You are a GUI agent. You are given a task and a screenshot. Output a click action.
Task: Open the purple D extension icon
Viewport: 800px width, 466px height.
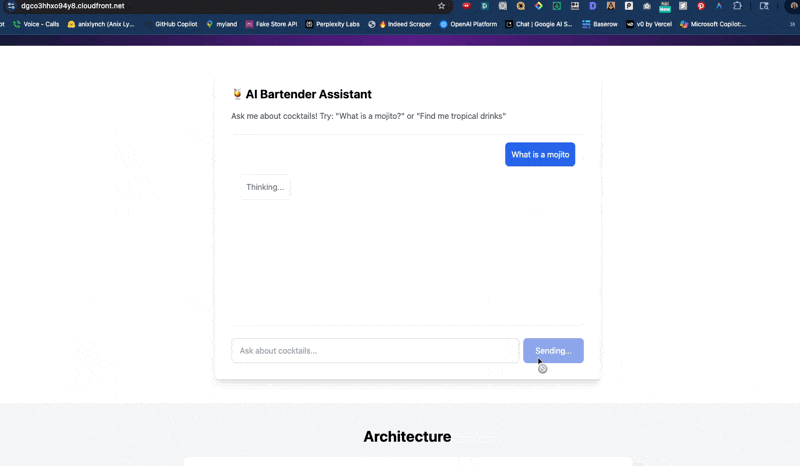[592, 6]
